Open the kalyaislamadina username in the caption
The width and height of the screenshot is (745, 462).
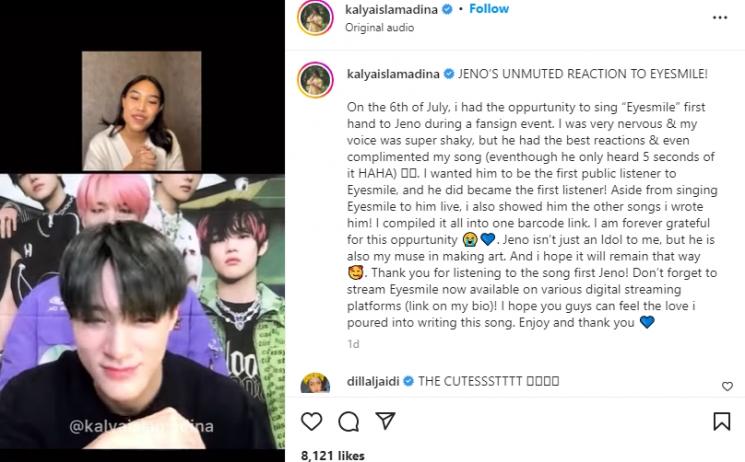point(393,74)
